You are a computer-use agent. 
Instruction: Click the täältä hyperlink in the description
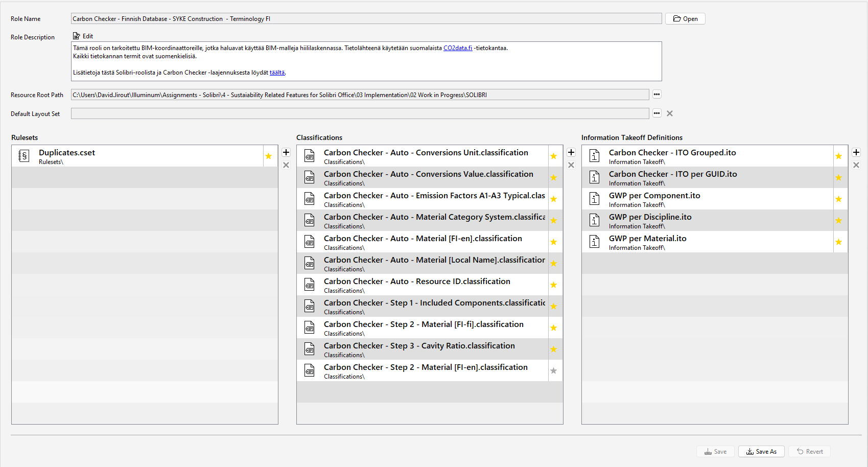point(277,73)
